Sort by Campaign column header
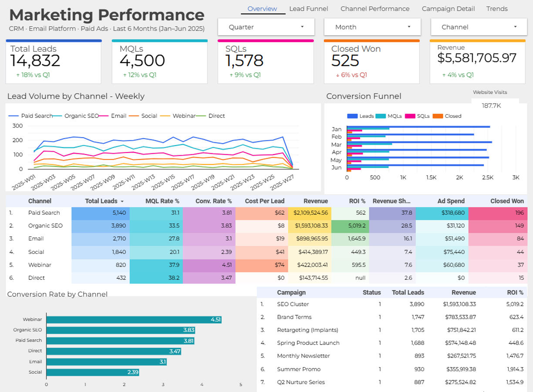The image size is (533, 392). click(291, 293)
